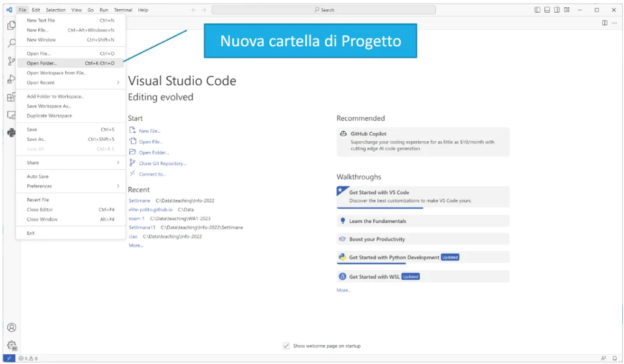624x364 pixels.
Task: Click the Clone Git Repository branch icon
Action: (x=132, y=163)
